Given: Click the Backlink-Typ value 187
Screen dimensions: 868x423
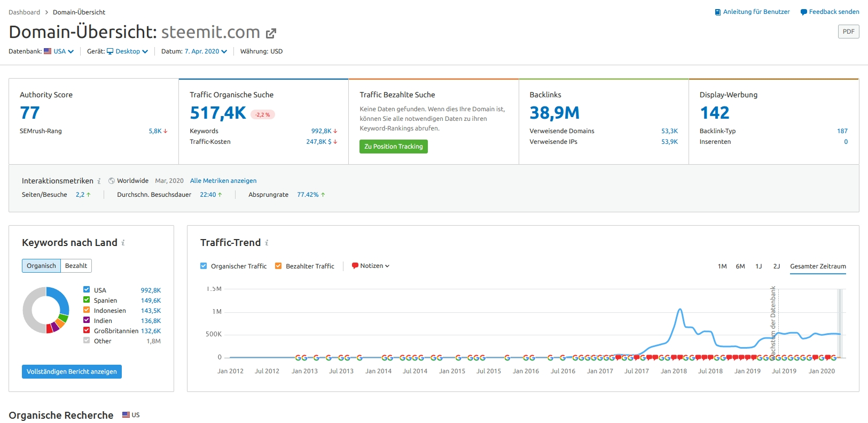Looking at the screenshot, I should coord(842,131).
